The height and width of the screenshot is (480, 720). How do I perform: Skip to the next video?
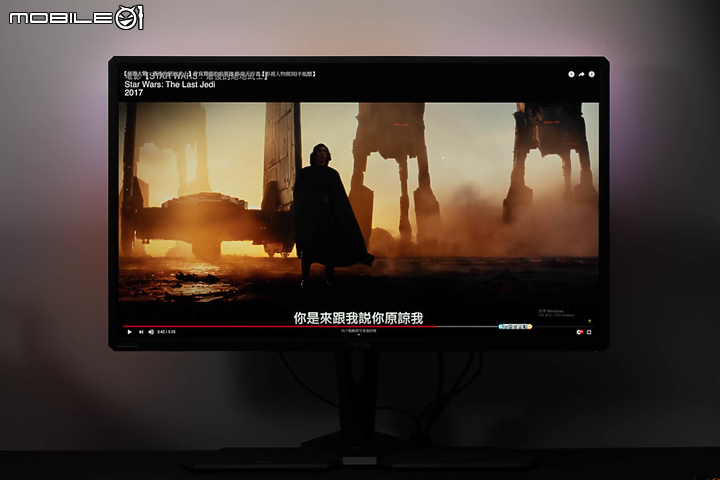(x=141, y=332)
